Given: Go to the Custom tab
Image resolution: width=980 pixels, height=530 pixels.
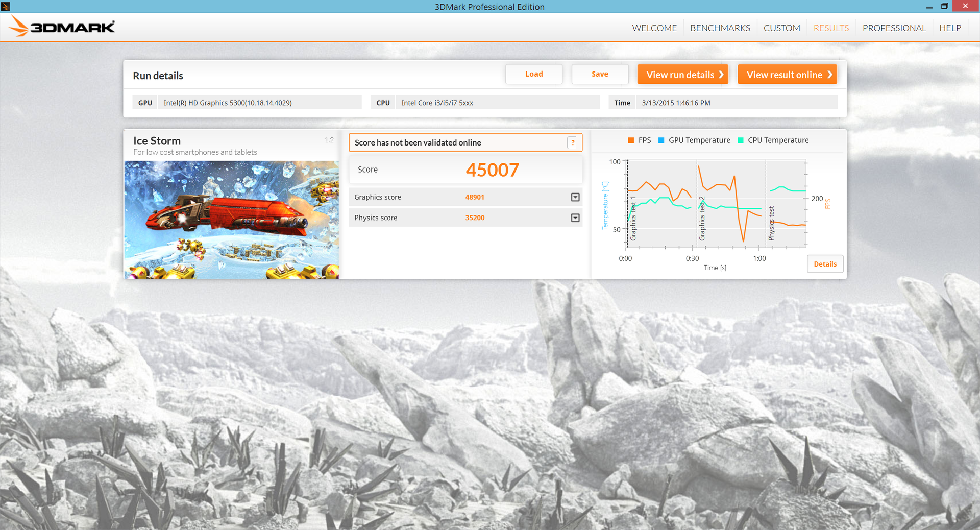Looking at the screenshot, I should tap(782, 28).
